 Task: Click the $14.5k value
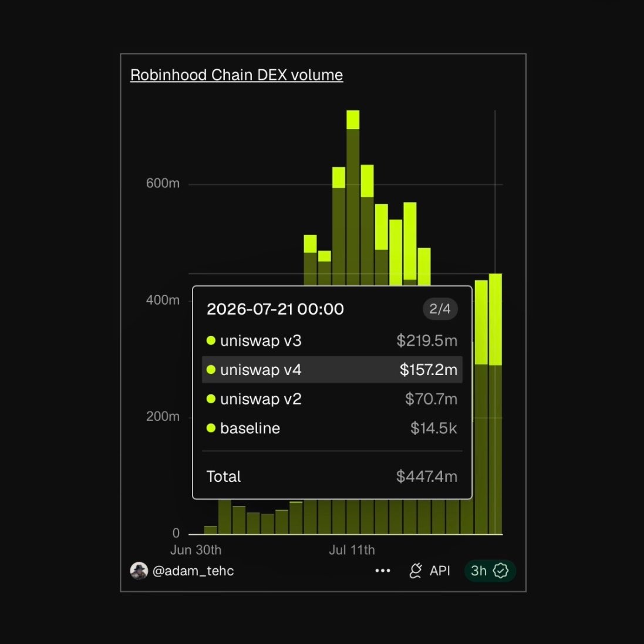(x=434, y=428)
